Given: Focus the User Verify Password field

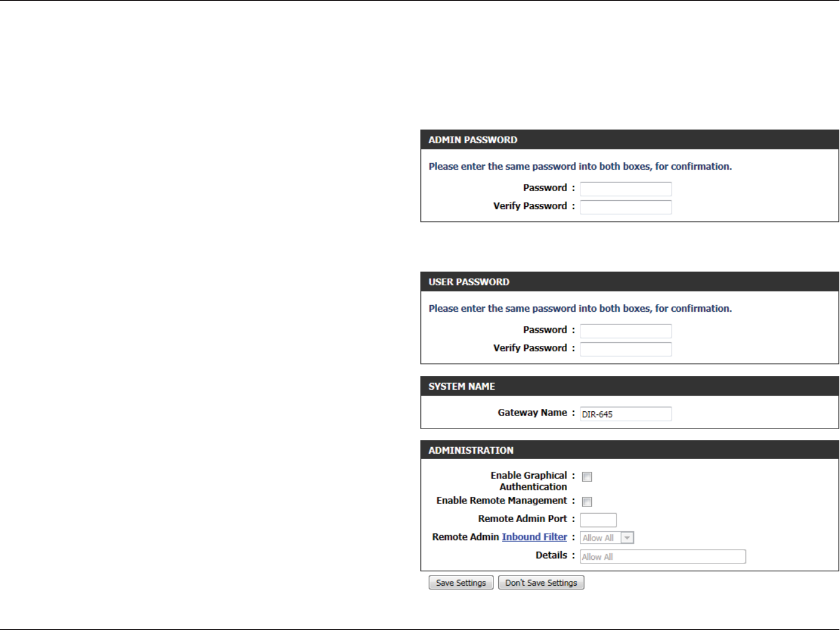Looking at the screenshot, I should [625, 349].
